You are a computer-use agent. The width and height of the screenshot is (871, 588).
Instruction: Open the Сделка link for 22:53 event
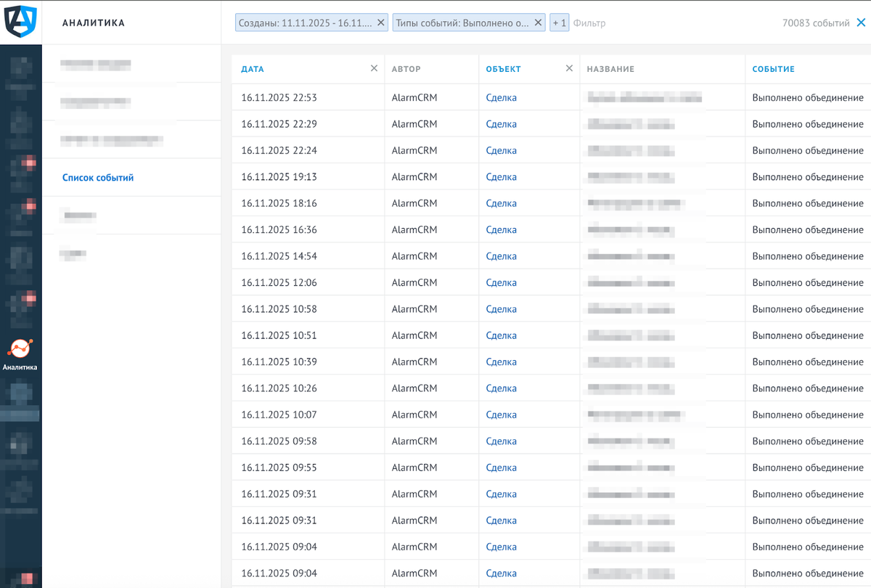(502, 98)
